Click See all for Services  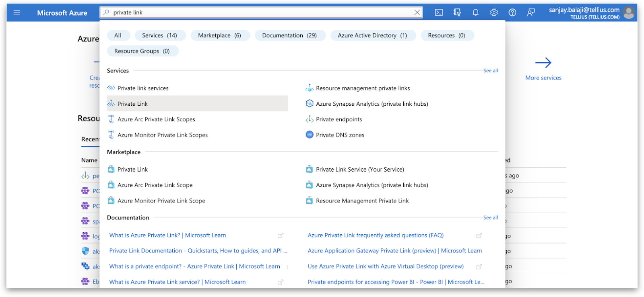point(490,71)
